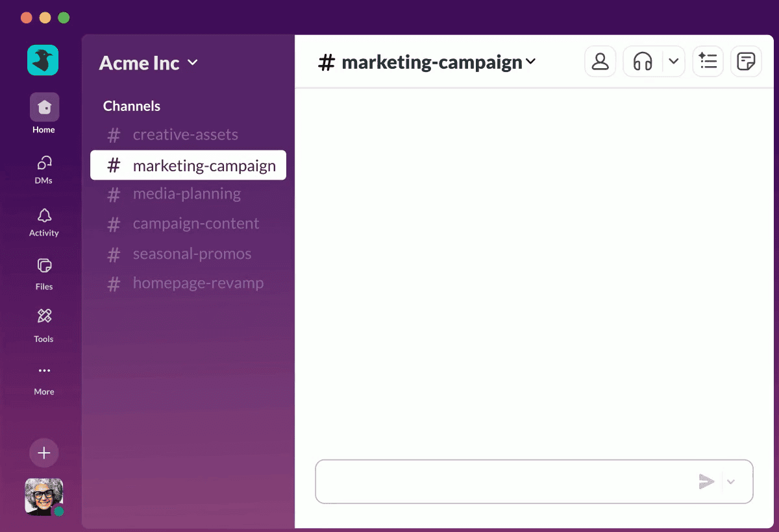Open marketing-campaign channel details dropdown
Image resolution: width=779 pixels, height=532 pixels.
[x=530, y=62]
